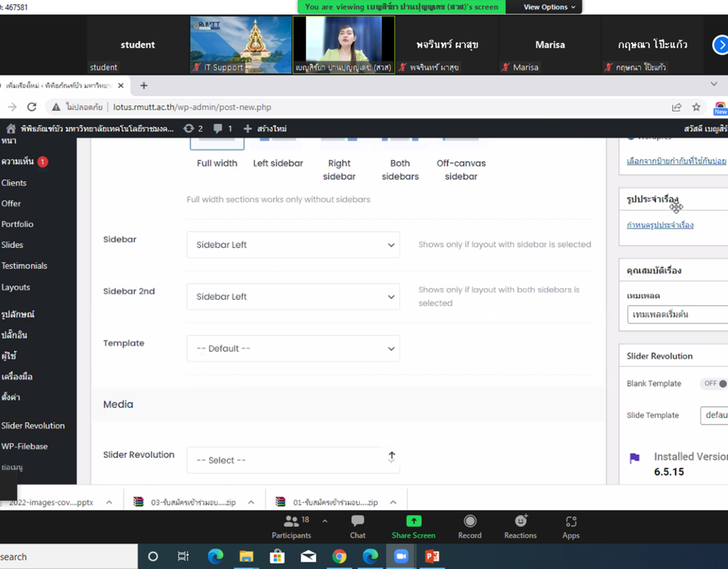Expand options for 2022-images-cov pptx download
728x569 pixels.
tap(109, 502)
